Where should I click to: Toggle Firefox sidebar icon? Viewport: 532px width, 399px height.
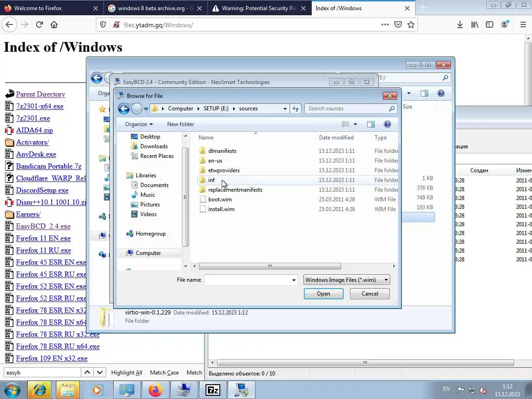tap(489, 25)
